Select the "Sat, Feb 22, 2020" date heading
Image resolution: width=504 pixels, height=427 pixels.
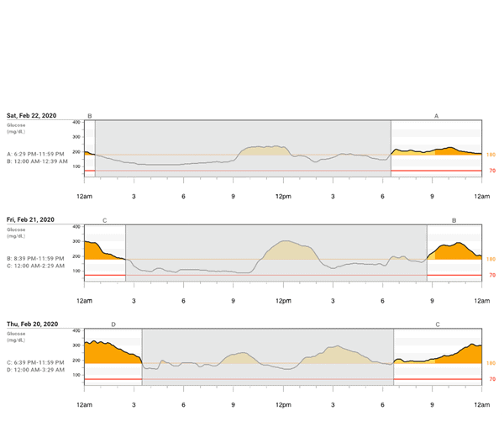pyautogui.click(x=32, y=115)
